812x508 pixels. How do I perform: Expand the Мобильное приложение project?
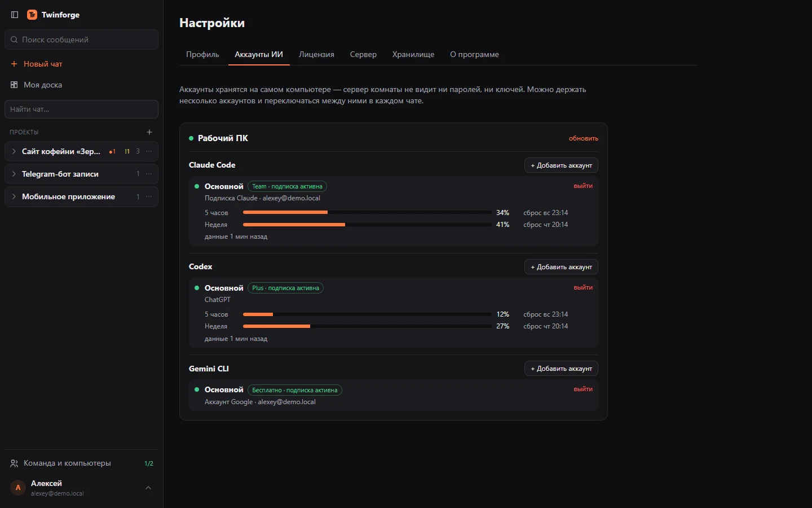[14, 196]
